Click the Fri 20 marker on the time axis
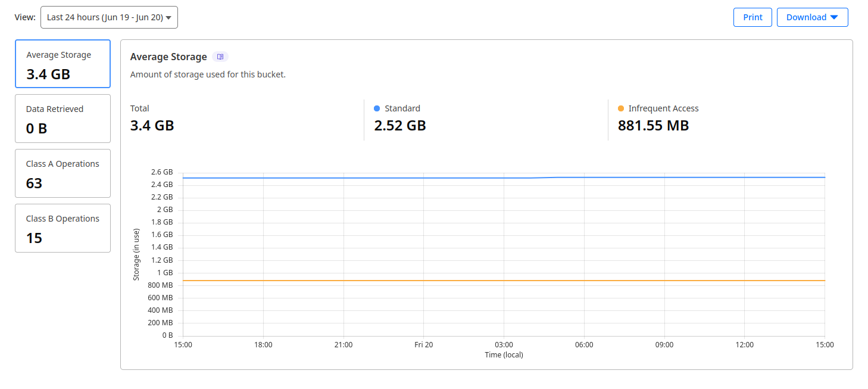The height and width of the screenshot is (389, 868). click(x=423, y=344)
